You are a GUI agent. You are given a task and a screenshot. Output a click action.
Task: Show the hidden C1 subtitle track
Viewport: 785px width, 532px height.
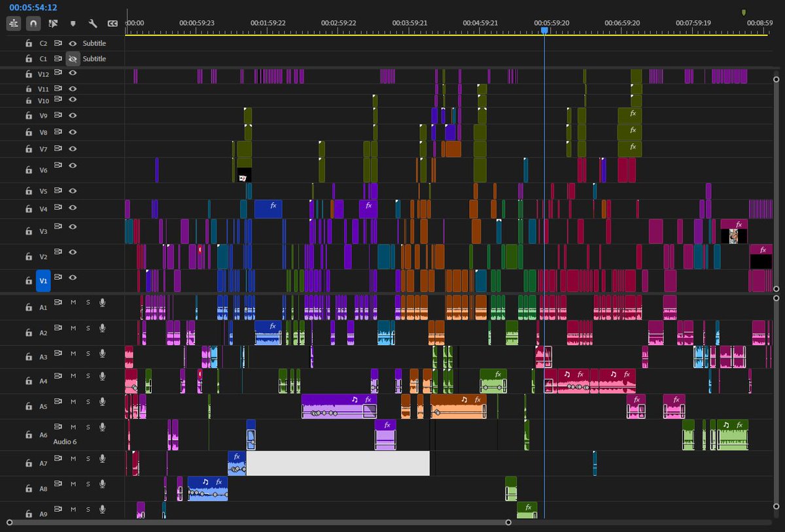[73, 59]
